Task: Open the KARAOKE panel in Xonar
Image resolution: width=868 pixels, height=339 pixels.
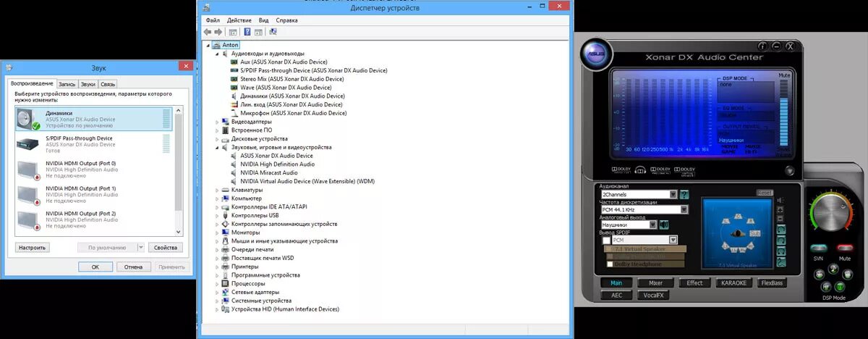Action: (x=733, y=282)
